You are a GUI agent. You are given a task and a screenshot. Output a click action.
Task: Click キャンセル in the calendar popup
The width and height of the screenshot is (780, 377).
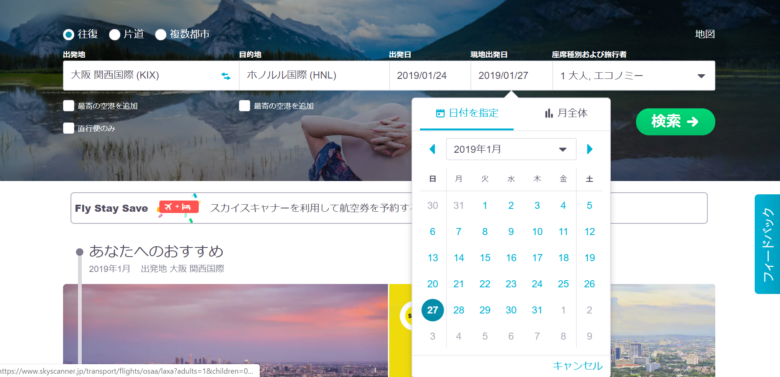[578, 366]
